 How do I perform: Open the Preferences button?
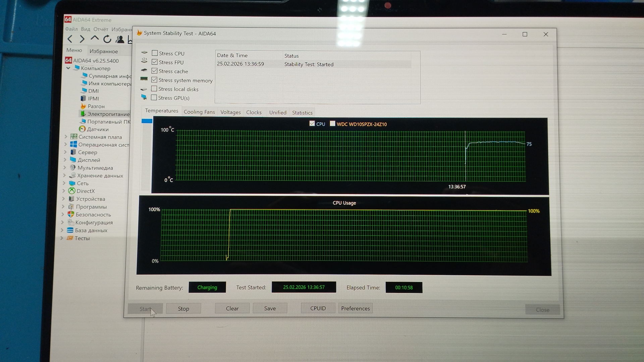355,308
